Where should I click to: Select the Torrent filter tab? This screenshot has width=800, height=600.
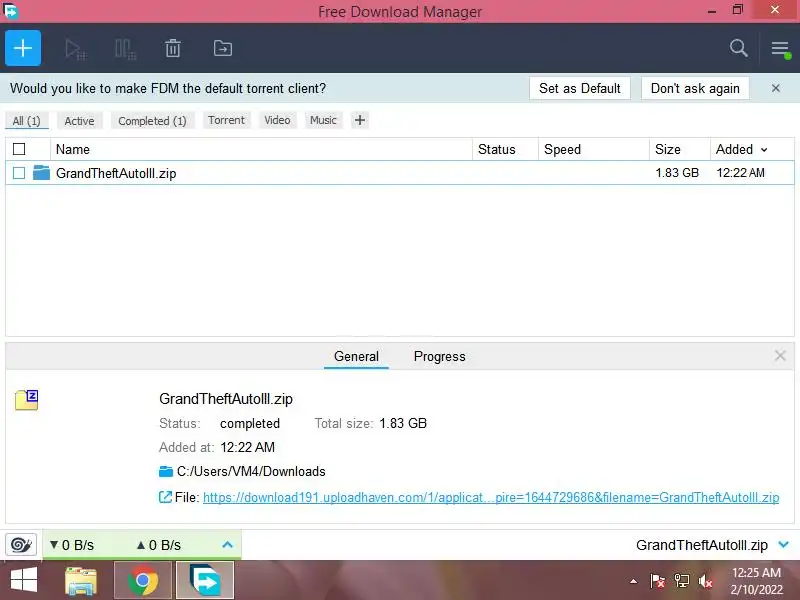[x=226, y=120]
